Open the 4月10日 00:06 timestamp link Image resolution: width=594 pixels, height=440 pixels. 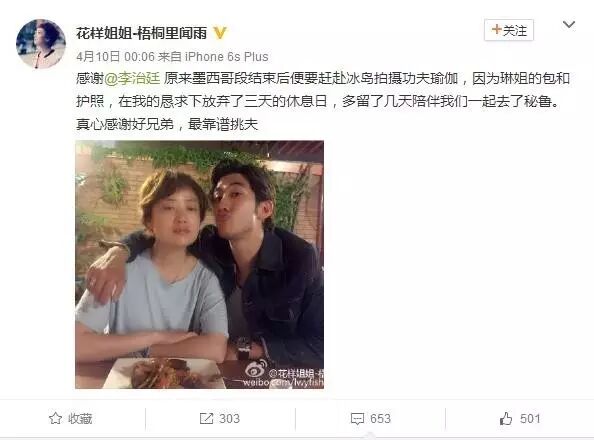[116, 57]
